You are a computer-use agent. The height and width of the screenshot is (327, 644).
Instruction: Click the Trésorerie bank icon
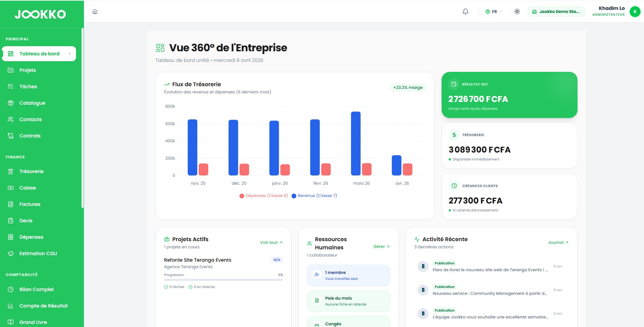click(x=10, y=171)
